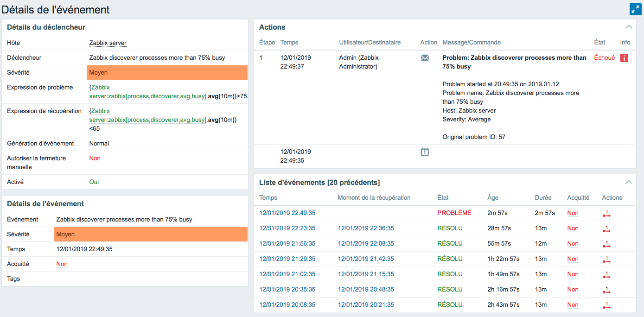Image resolution: width=644 pixels, height=317 pixels.
Task: Open the Zabbix server host link
Action: [108, 43]
